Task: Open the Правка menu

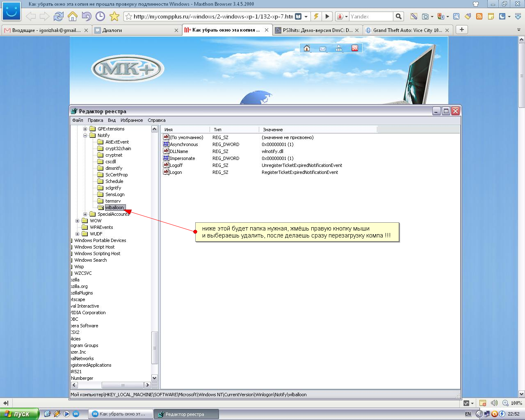Action: [95, 120]
